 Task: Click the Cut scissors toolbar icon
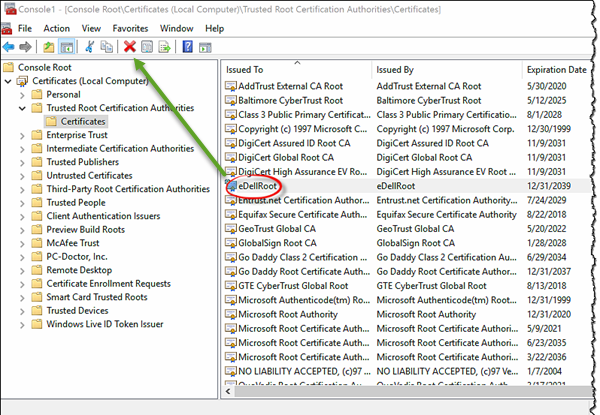pyautogui.click(x=90, y=47)
